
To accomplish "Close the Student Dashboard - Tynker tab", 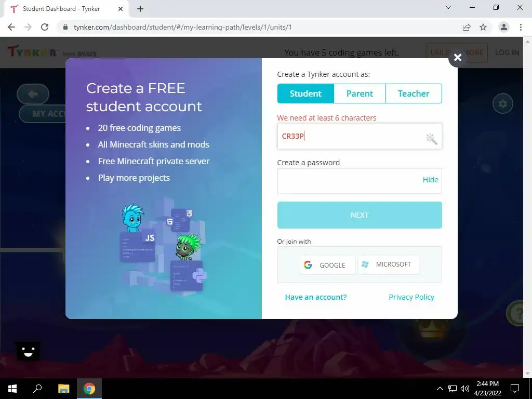I will pyautogui.click(x=121, y=9).
